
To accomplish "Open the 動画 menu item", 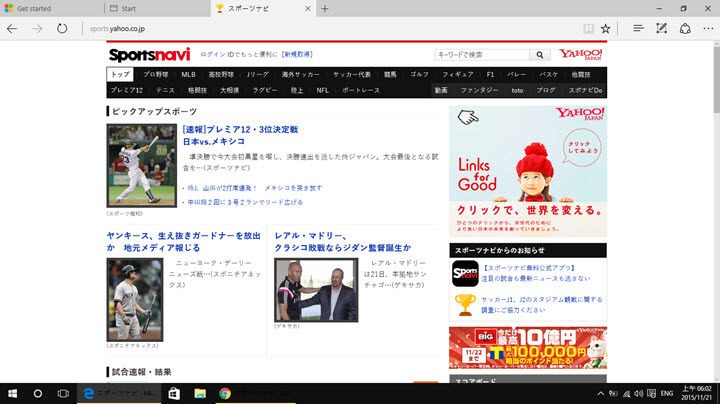I will [x=441, y=90].
